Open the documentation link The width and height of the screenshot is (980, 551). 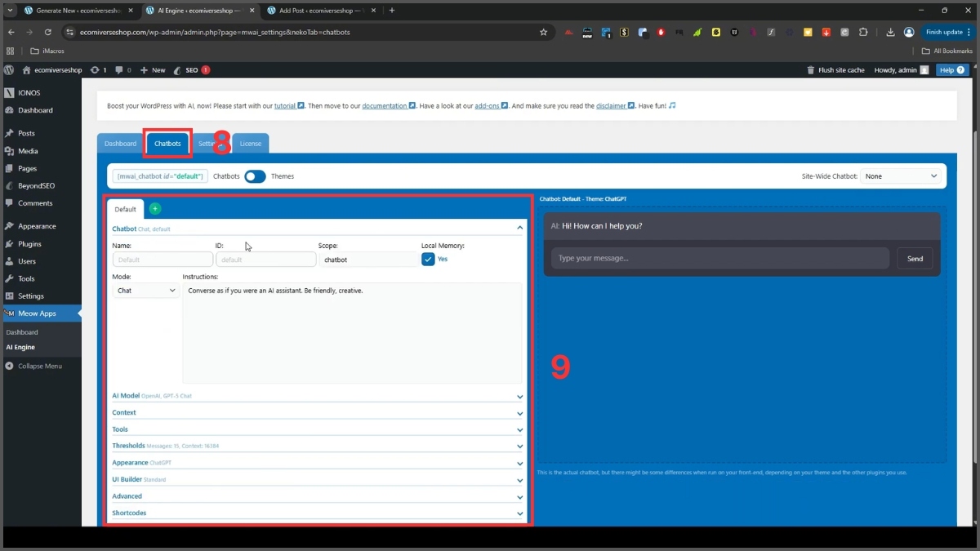coord(384,106)
